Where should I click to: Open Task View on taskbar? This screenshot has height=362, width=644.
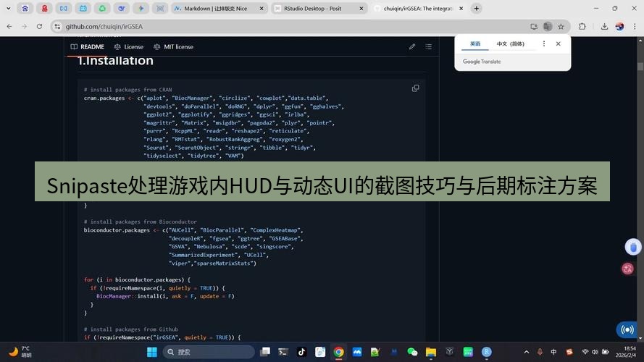pyautogui.click(x=265, y=352)
